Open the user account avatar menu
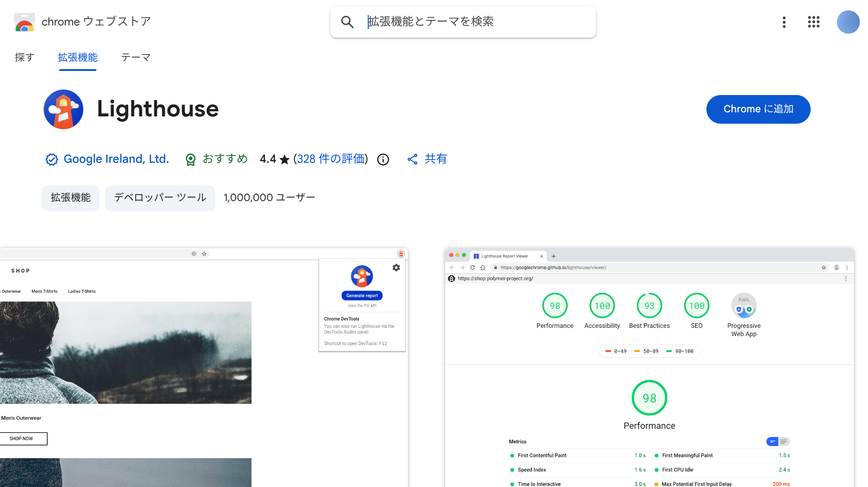This screenshot has width=868, height=487. coord(848,22)
